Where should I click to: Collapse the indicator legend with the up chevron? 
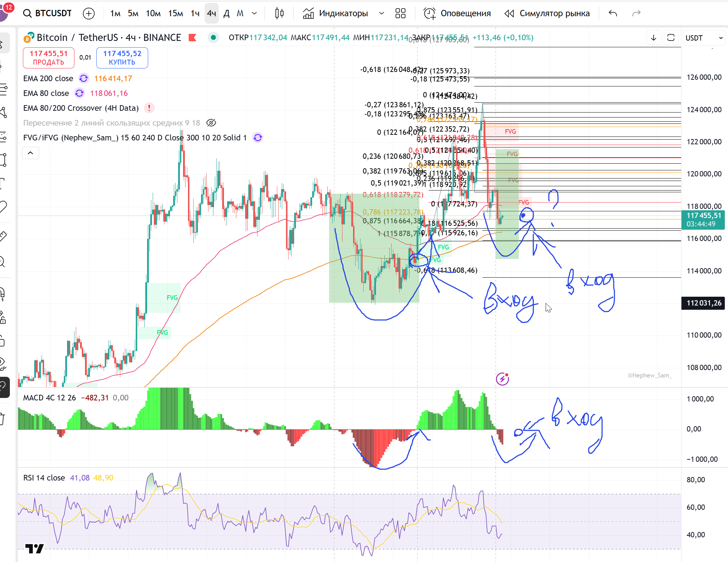[30, 153]
